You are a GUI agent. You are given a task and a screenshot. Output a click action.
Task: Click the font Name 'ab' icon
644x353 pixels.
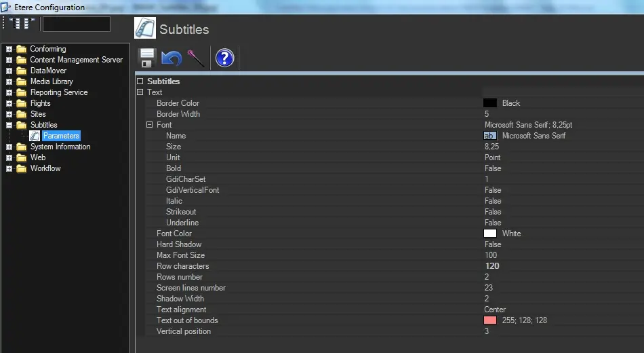(489, 136)
